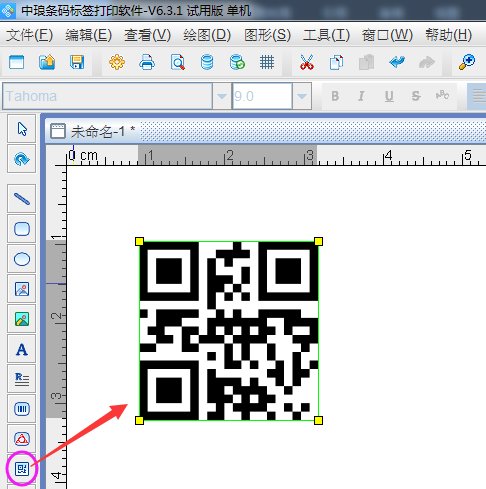Toggle underline formatting
The image size is (486, 489).
pyautogui.click(x=389, y=96)
